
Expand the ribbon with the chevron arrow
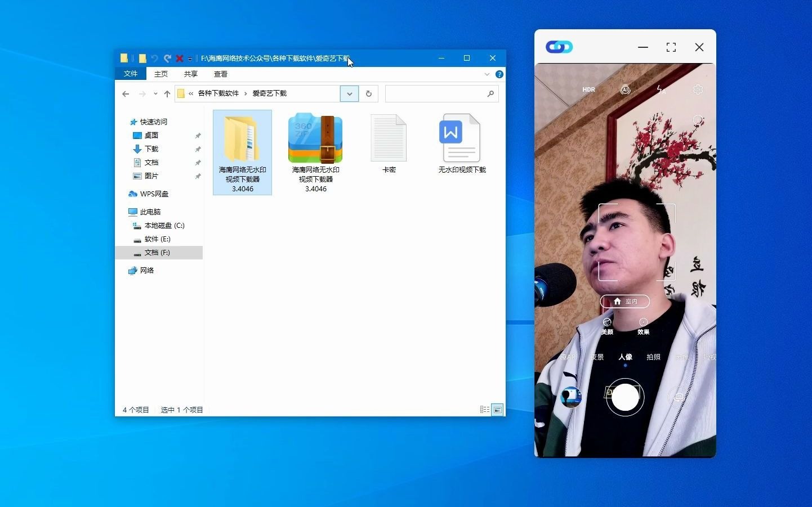pyautogui.click(x=487, y=74)
